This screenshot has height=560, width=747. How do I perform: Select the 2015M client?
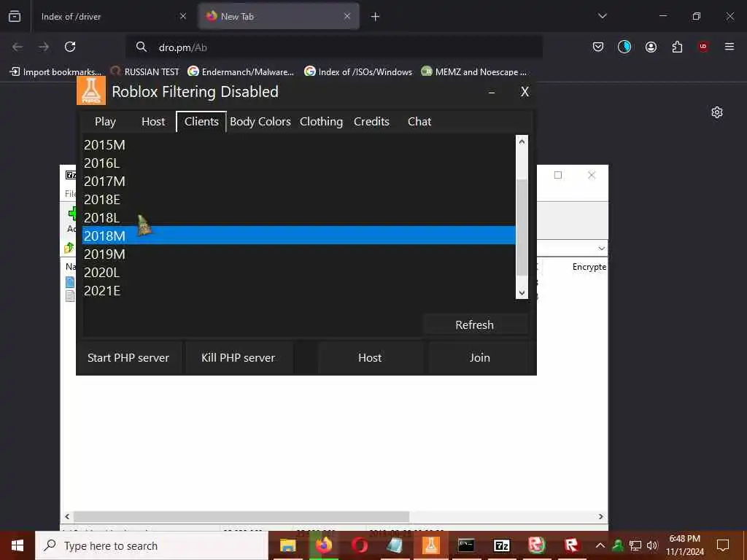298,145
